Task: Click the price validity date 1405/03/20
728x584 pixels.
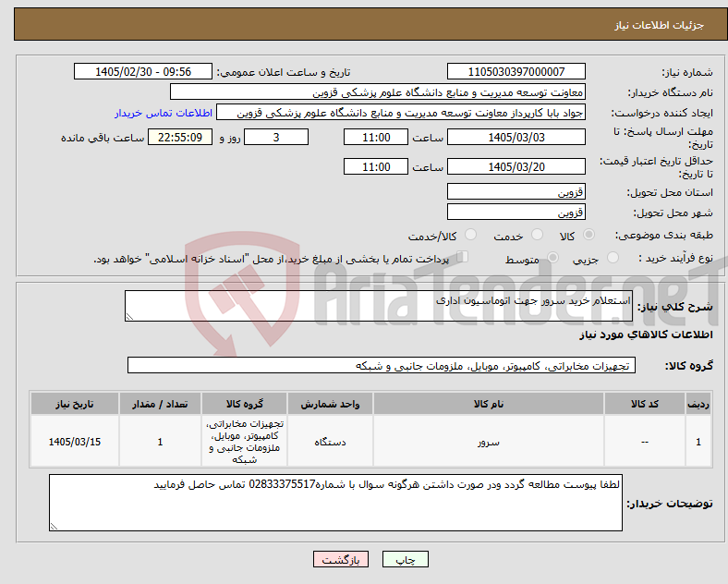Action: (x=516, y=166)
